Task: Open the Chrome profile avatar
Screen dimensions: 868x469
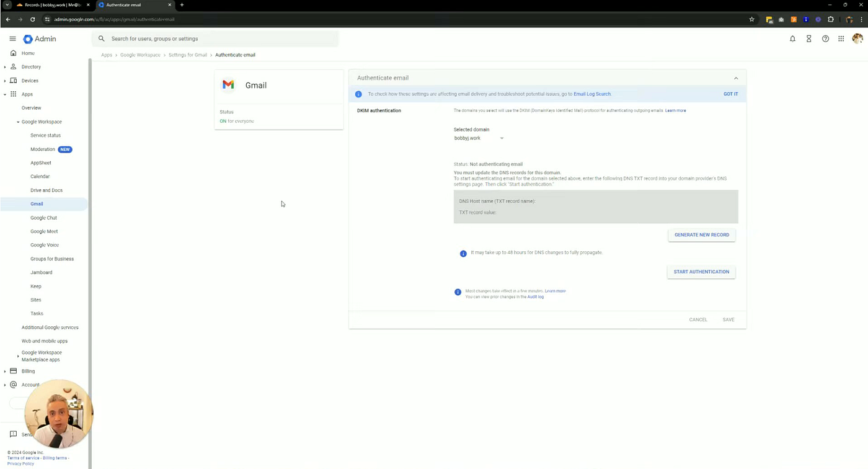Action: pyautogui.click(x=849, y=19)
